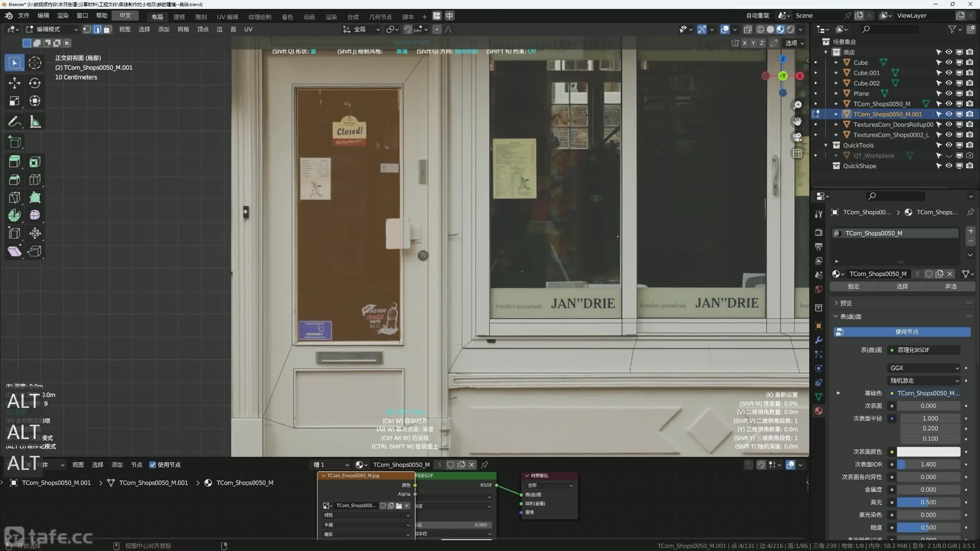980x551 pixels.
Task: Activate the 3D cursor tool
Action: pyautogui.click(x=35, y=63)
